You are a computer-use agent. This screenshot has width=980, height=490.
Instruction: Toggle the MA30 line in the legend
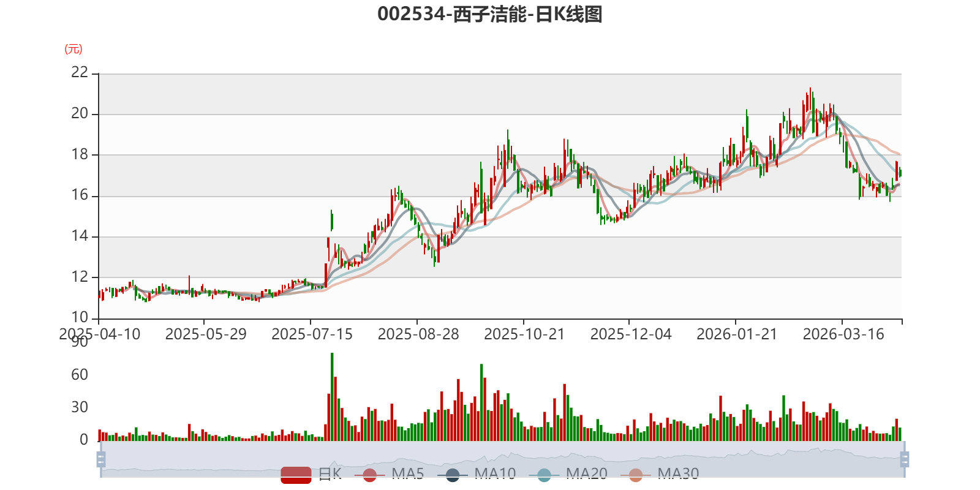coord(660,474)
